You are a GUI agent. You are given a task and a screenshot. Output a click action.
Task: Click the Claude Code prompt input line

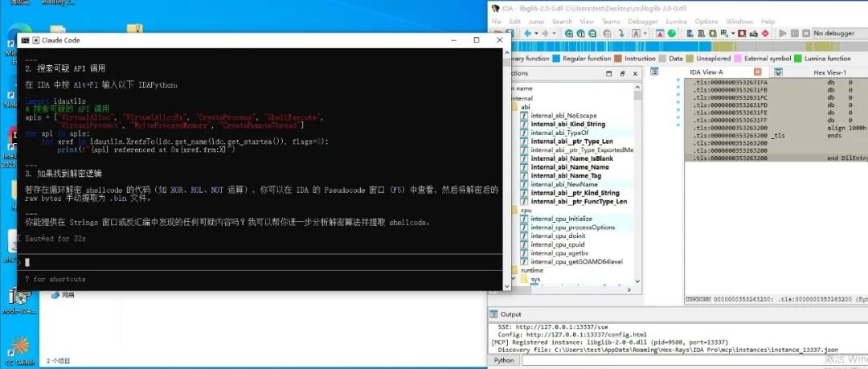coord(260,262)
